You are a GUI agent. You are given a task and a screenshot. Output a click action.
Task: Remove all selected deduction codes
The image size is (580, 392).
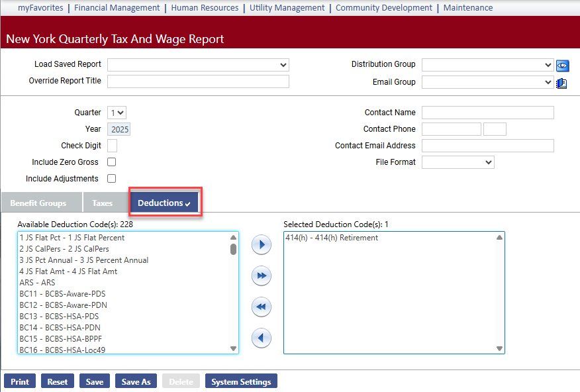pos(262,307)
